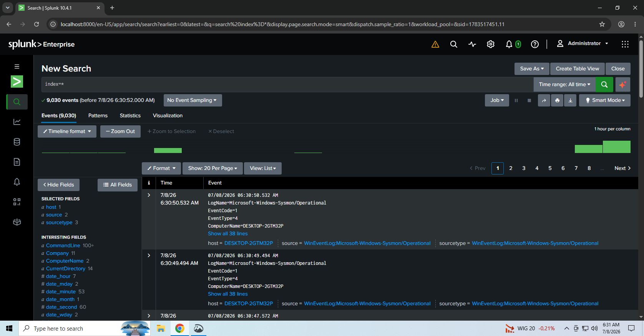Open the Help question mark icon
Screen dimensions: 644x336
[x=535, y=44]
